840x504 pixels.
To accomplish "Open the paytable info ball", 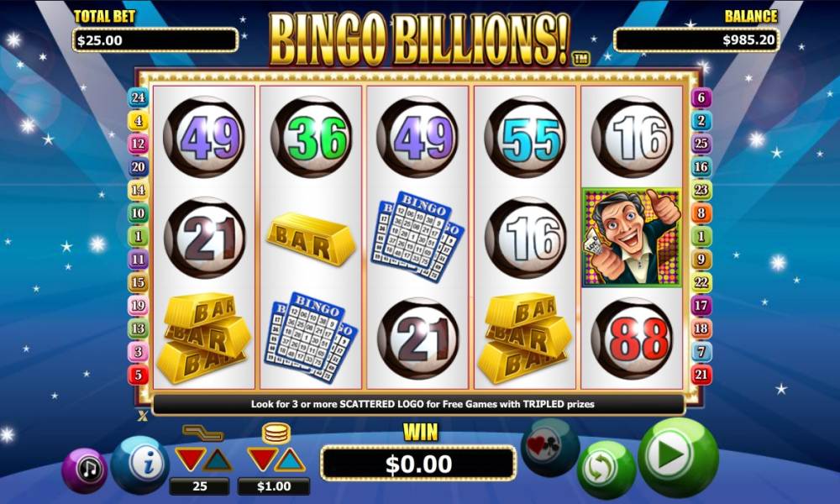I will coord(140,465).
